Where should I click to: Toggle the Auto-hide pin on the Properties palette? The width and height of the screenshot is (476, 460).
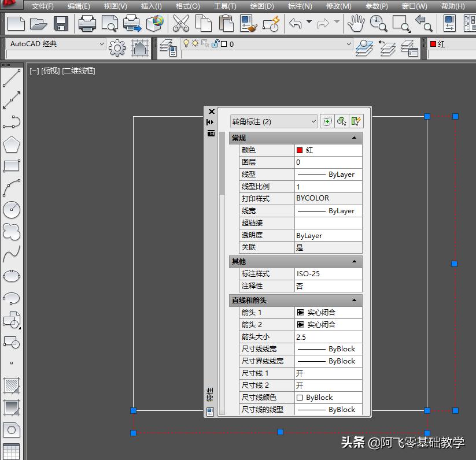(209, 123)
